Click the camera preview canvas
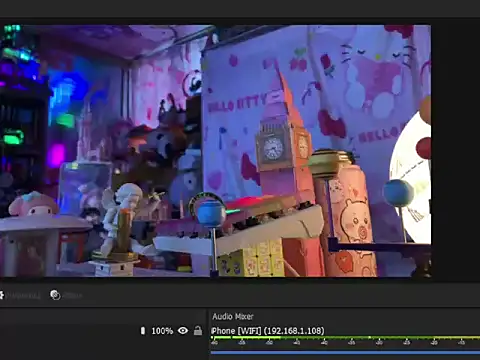The width and height of the screenshot is (480, 360). tap(215, 151)
